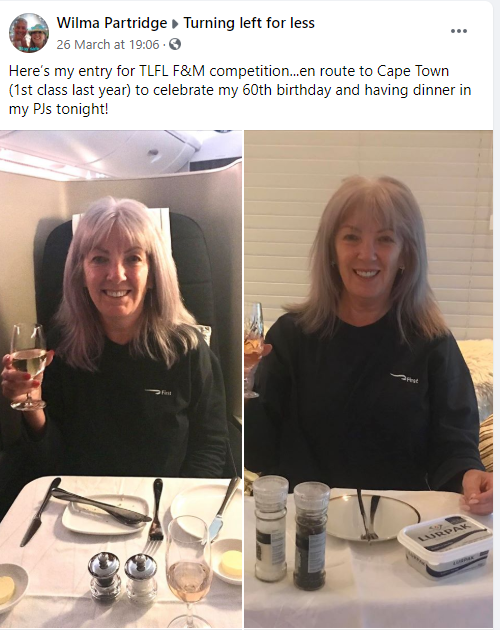Open the post options three-dot menu
Viewport: 500px width, 630px height.
pos(459,31)
